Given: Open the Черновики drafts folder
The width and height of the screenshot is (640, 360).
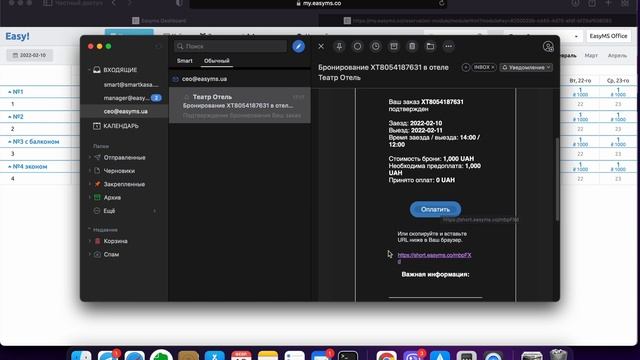Looking at the screenshot, I should coord(119,171).
